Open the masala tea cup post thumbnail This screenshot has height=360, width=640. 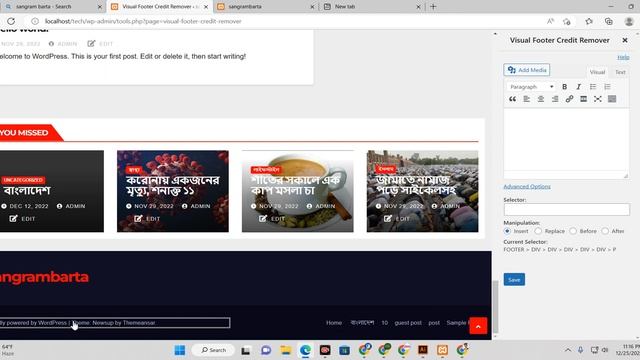[298, 191]
